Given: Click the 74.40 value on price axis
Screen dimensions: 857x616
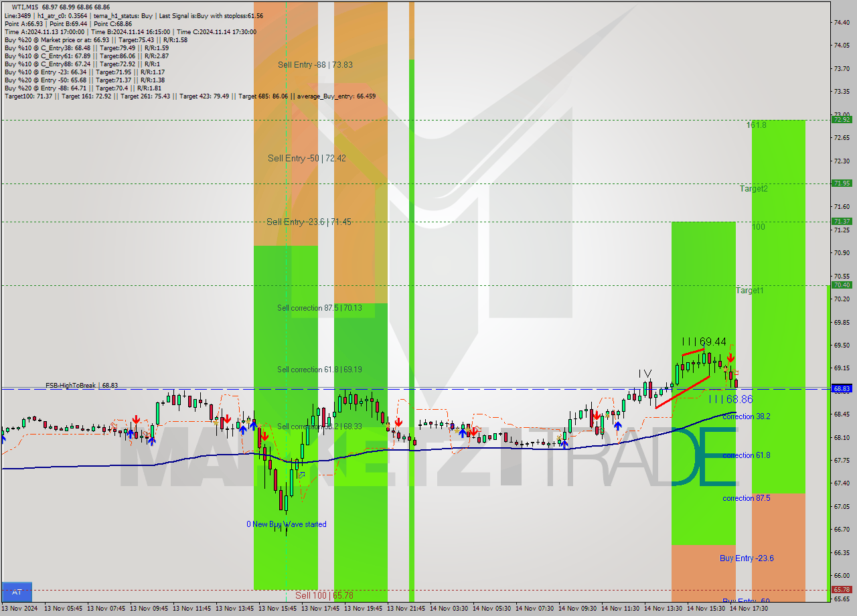Looking at the screenshot, I should pos(842,22).
